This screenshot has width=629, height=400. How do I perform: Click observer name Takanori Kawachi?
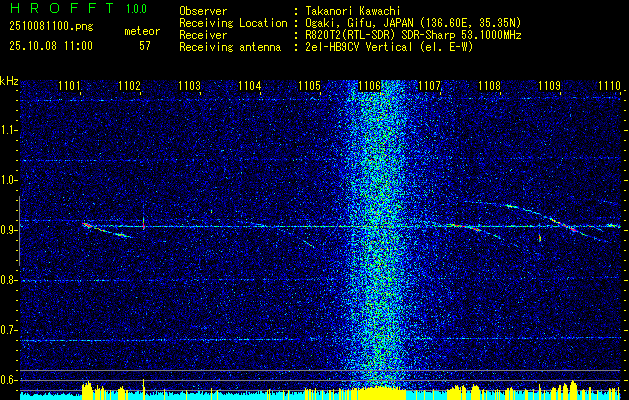click(352, 11)
